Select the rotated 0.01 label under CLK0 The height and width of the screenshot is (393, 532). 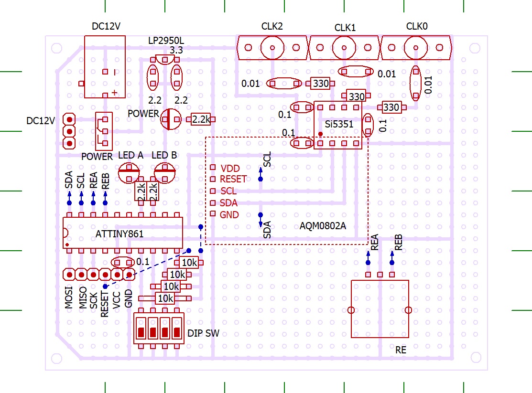tap(428, 85)
